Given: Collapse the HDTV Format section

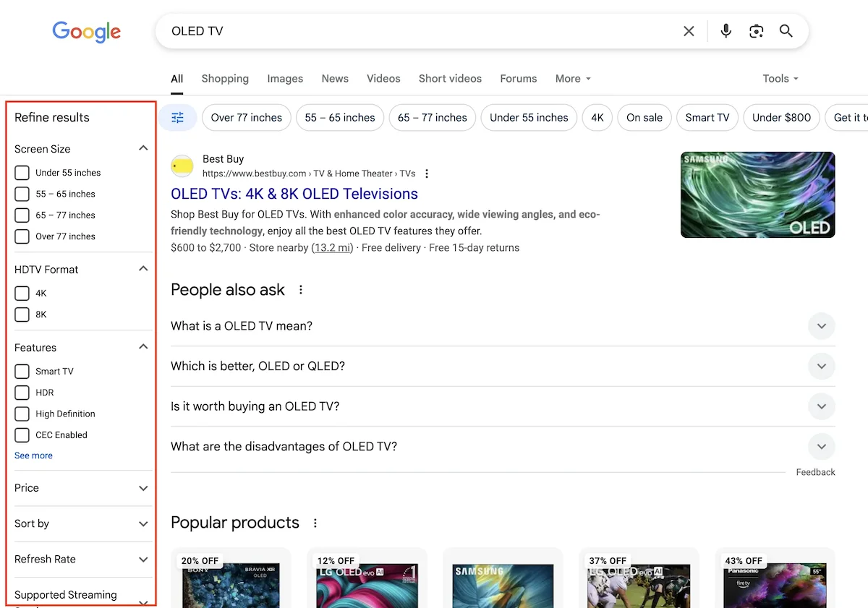Looking at the screenshot, I should [x=143, y=269].
